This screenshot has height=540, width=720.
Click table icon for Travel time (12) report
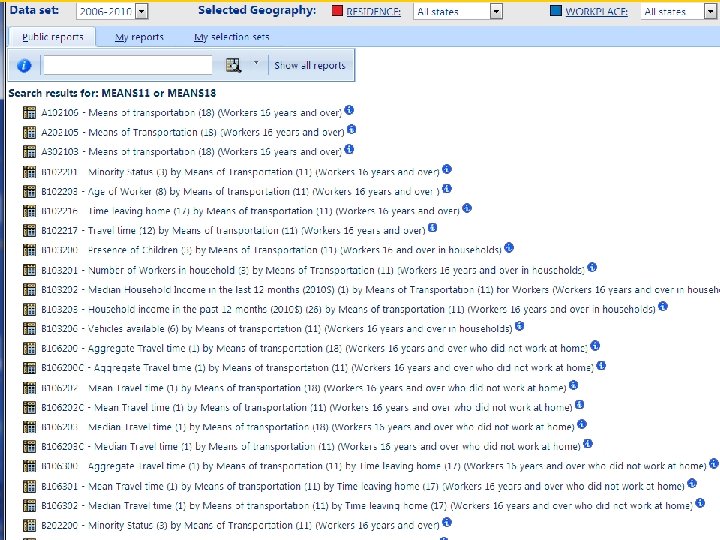click(x=29, y=231)
